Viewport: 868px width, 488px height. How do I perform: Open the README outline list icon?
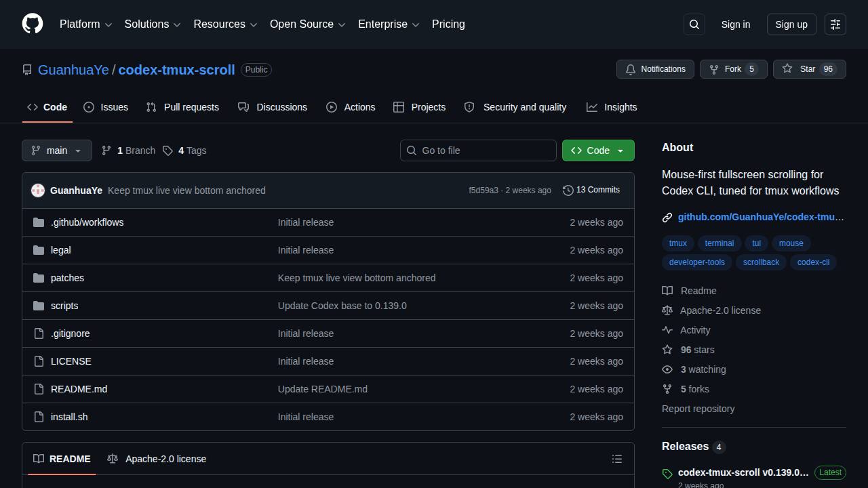[x=617, y=459]
